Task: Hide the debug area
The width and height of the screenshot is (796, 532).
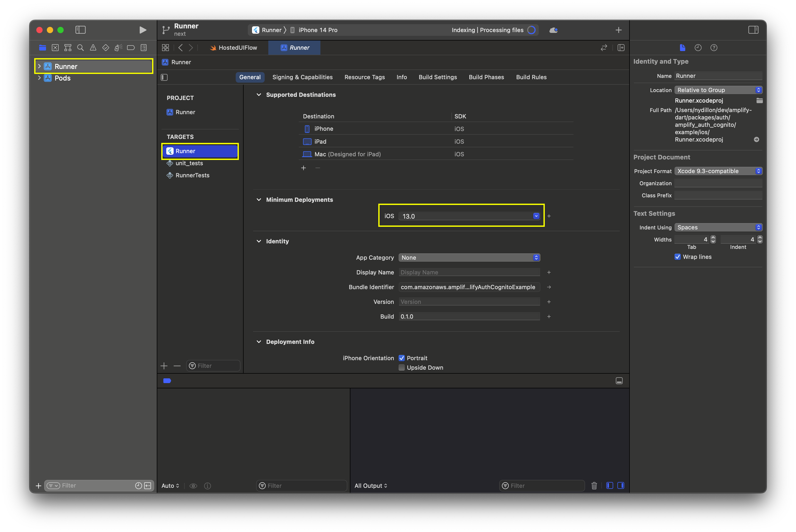Action: pos(619,381)
